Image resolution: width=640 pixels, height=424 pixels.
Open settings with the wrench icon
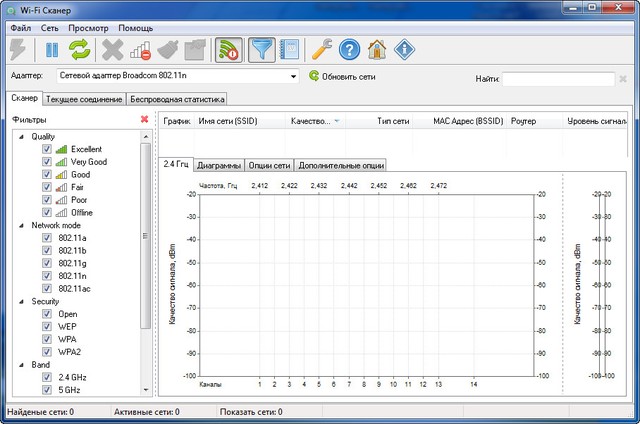click(x=322, y=49)
